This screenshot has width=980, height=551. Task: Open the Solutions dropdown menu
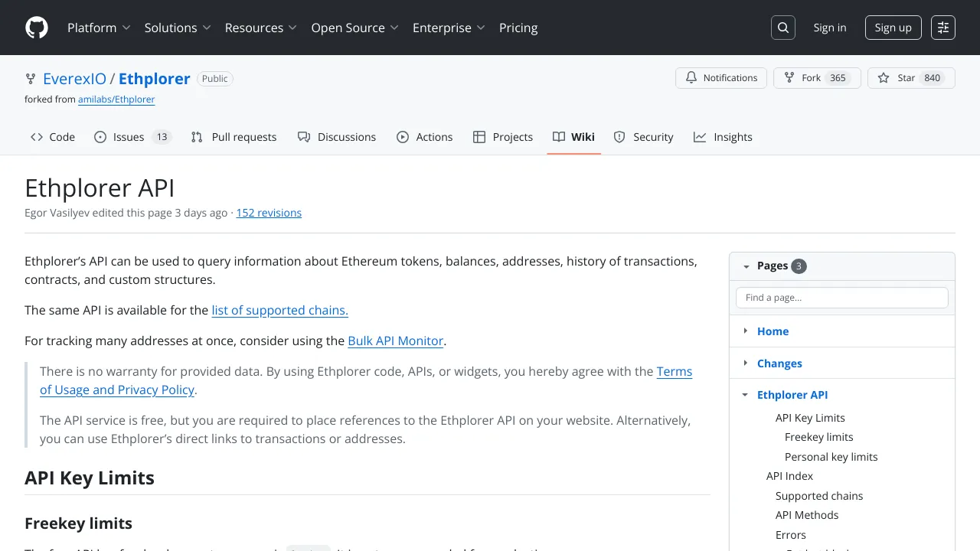pyautogui.click(x=178, y=28)
